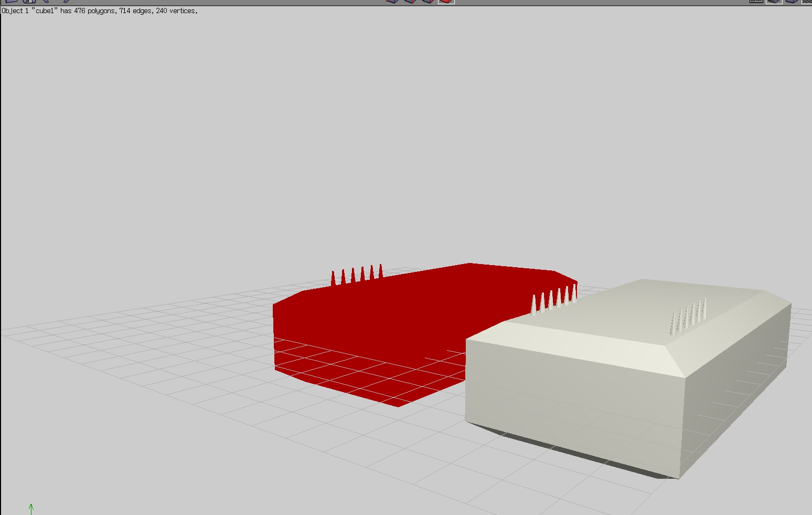Click the window layout icon in the toolbar
This screenshot has height=515, width=812.
point(756,2)
